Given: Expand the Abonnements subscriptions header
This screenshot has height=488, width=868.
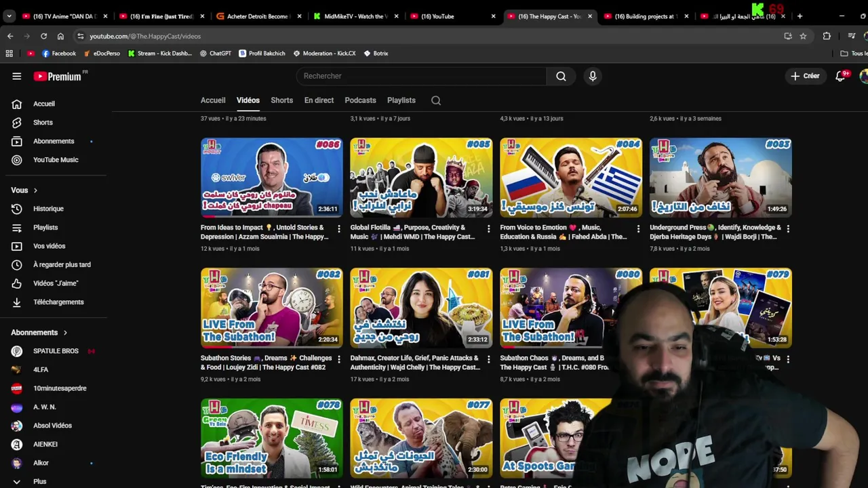Looking at the screenshot, I should (x=39, y=333).
